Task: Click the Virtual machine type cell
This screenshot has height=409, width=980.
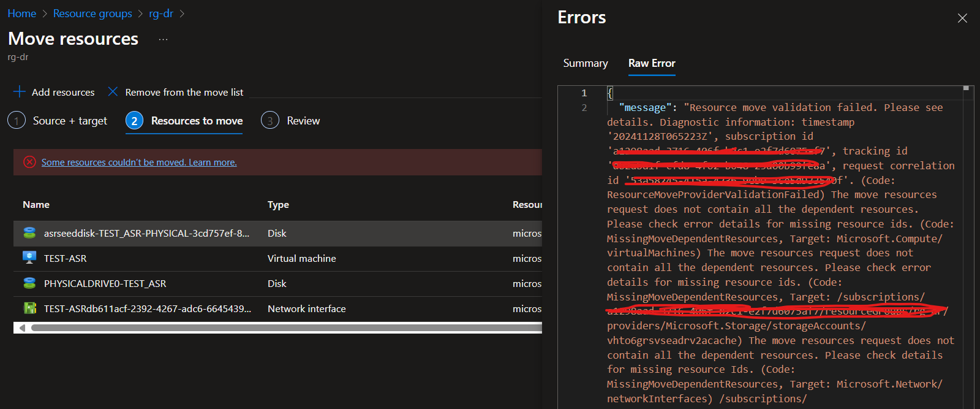Action: [x=301, y=258]
